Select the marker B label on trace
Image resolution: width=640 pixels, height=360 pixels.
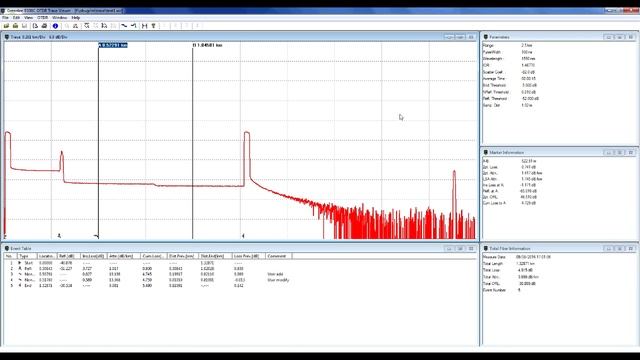(x=207, y=45)
